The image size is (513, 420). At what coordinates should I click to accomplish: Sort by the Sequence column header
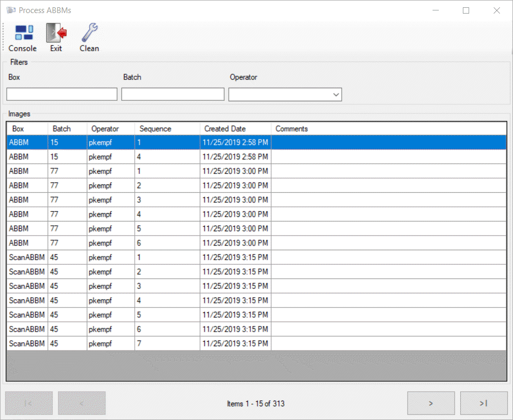167,129
